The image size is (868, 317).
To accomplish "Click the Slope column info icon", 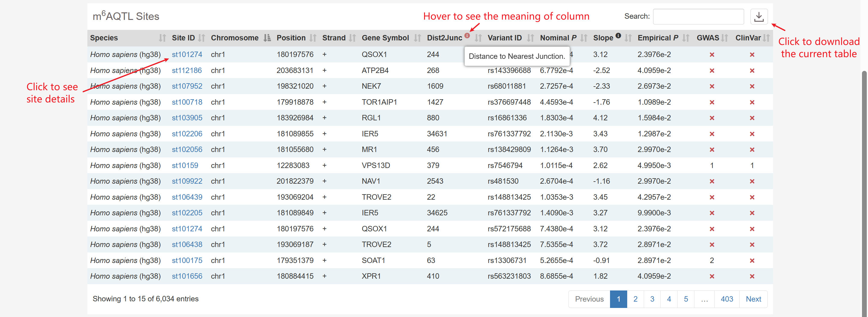I will click(x=618, y=35).
